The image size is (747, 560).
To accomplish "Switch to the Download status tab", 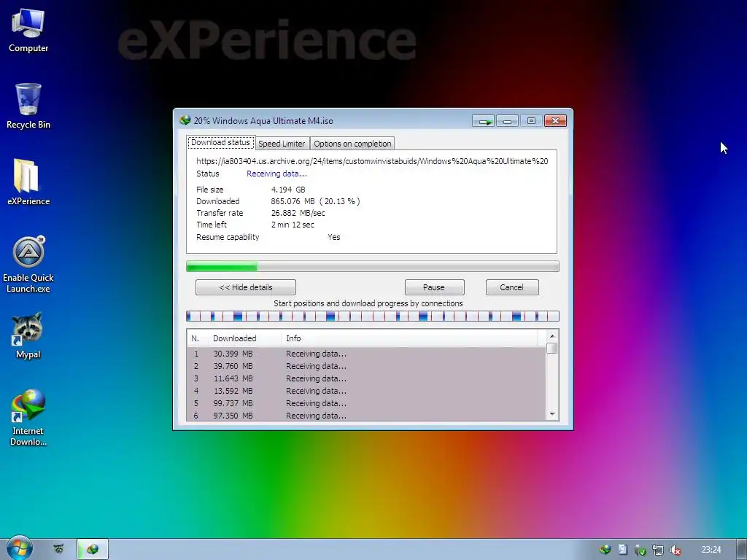I will (220, 142).
